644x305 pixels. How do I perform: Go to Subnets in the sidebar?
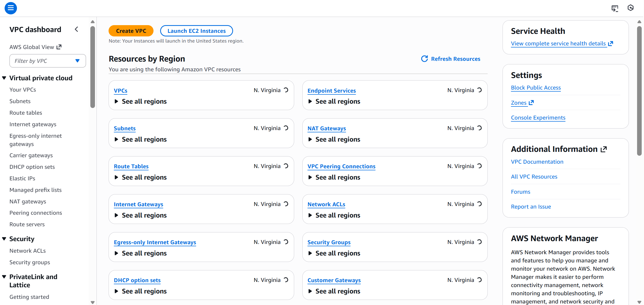tap(20, 101)
